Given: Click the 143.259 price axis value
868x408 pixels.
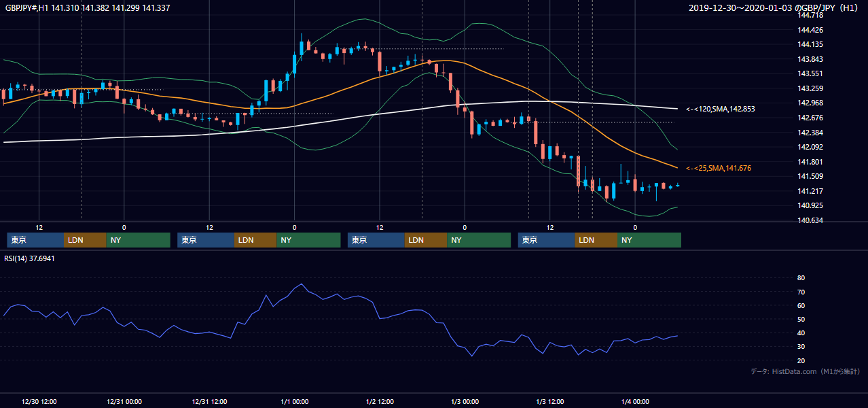Looking at the screenshot, I should (x=810, y=88).
